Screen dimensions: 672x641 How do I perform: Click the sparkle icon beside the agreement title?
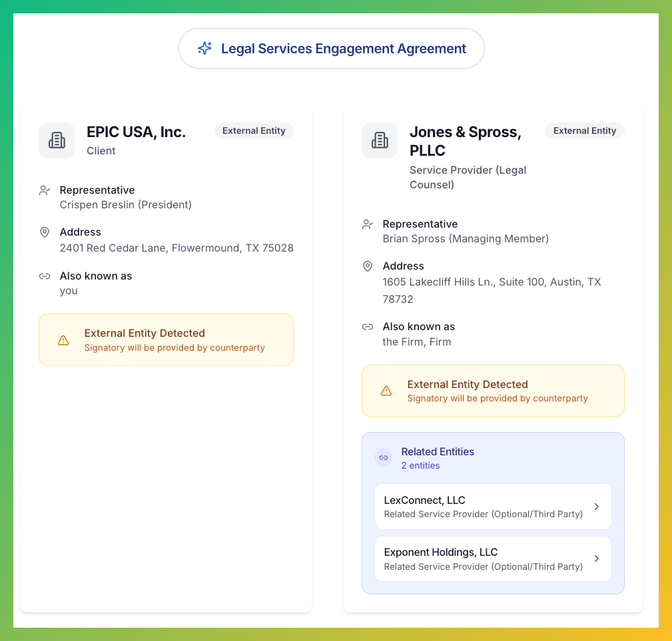click(x=204, y=49)
